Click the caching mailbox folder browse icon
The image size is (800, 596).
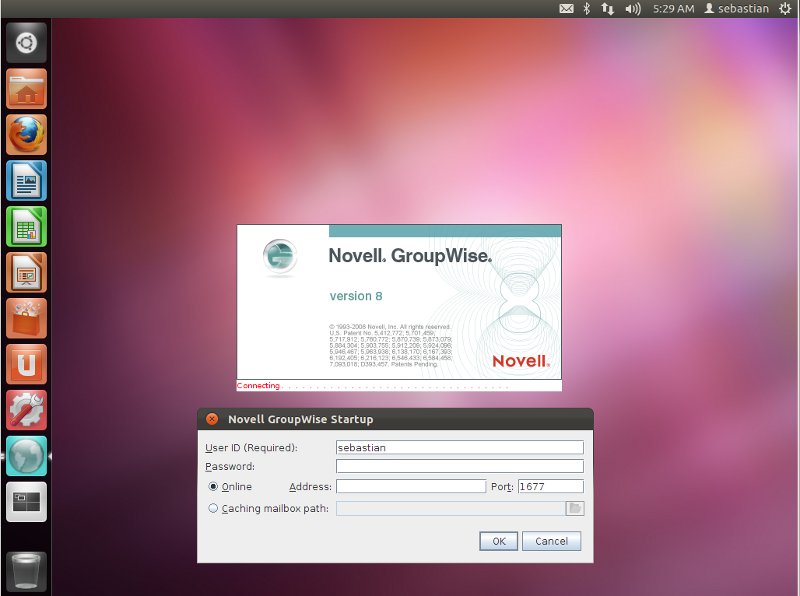574,508
